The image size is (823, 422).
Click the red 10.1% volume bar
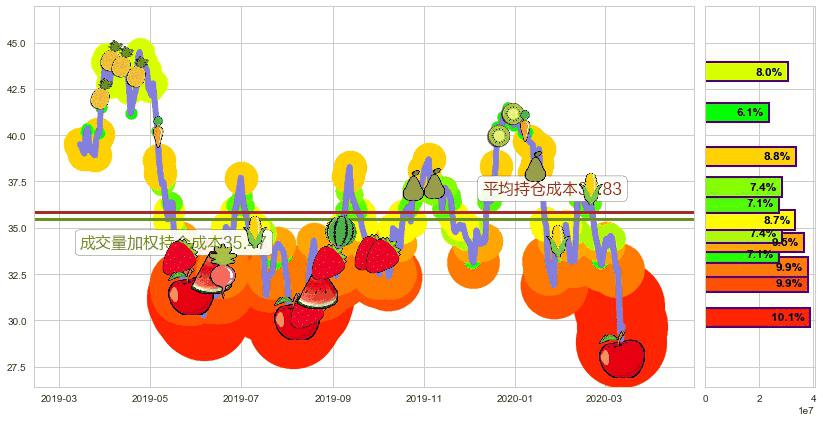point(757,317)
